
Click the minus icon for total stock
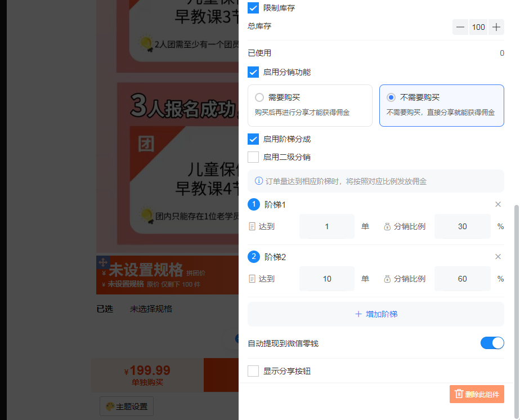[460, 27]
